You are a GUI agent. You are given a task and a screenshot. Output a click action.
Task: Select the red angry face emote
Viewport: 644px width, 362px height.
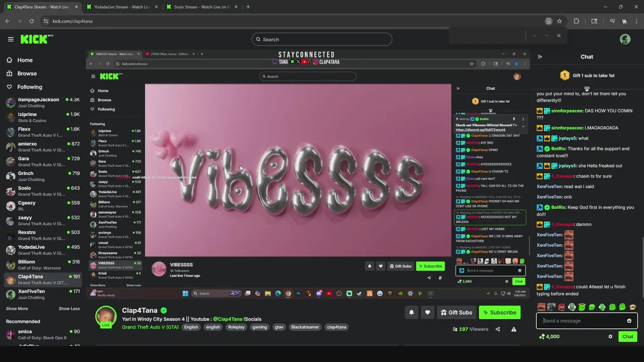point(561,307)
